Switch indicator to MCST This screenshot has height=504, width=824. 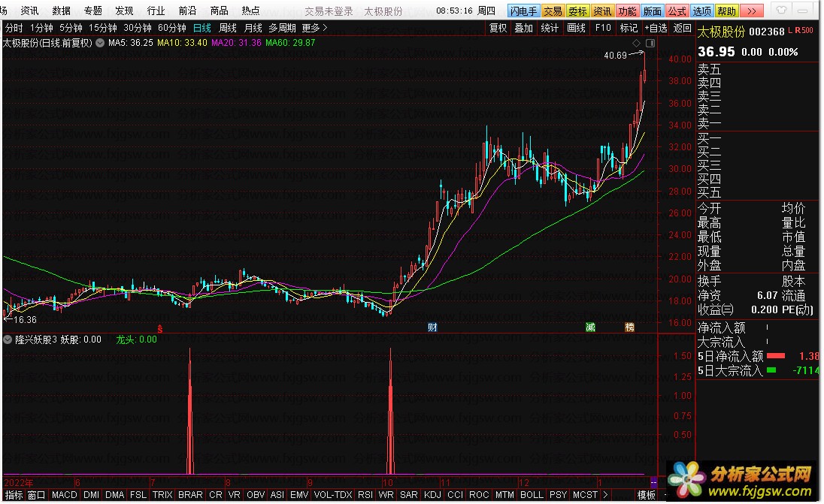point(586,495)
